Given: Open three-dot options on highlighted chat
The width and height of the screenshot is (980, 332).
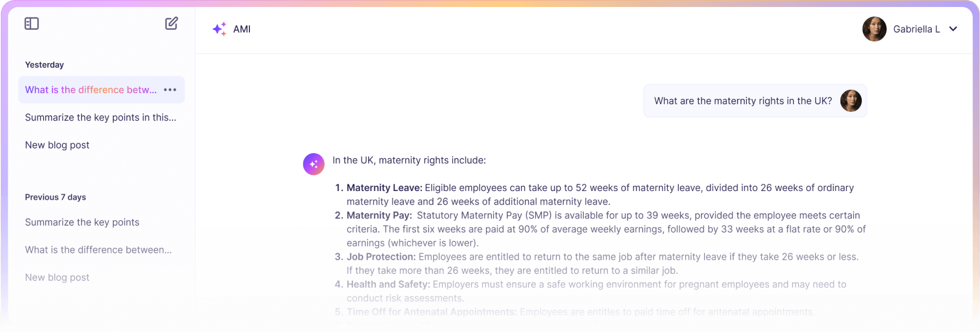Looking at the screenshot, I should pos(170,90).
